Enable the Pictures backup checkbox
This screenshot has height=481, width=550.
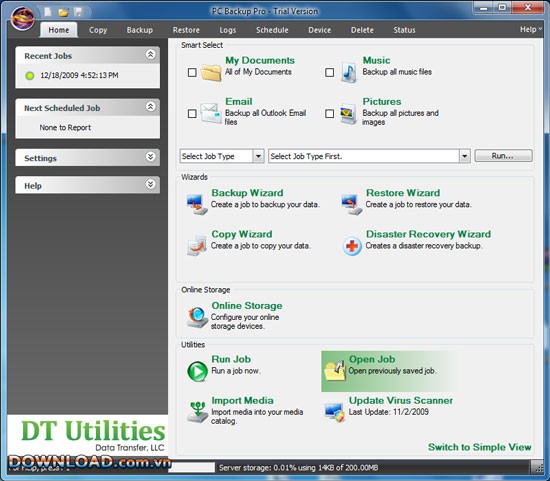coord(329,114)
